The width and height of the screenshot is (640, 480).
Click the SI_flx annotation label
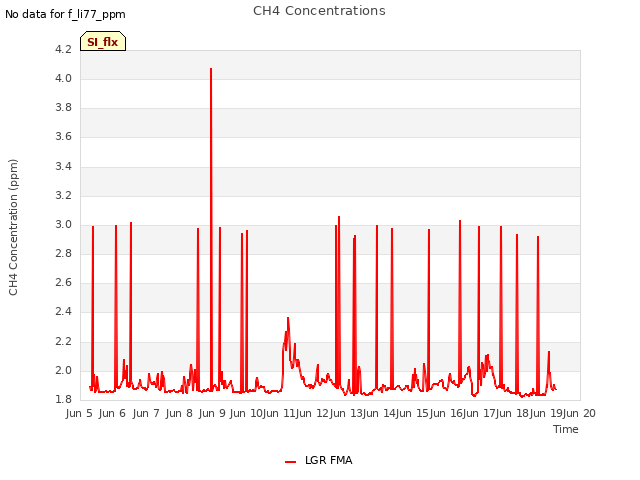pyautogui.click(x=103, y=41)
